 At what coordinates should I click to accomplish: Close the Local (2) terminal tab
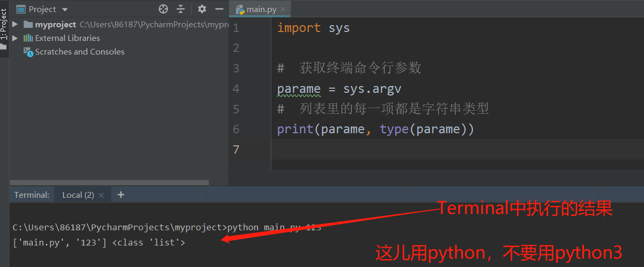[x=101, y=195]
